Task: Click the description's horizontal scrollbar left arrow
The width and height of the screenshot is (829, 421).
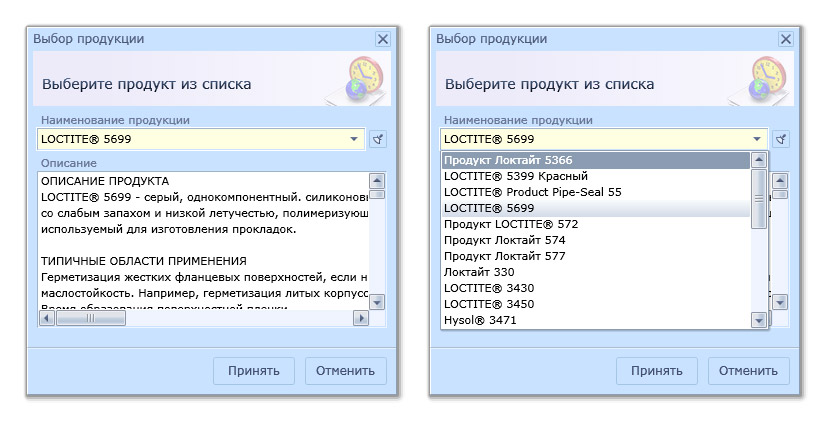Action: 46,318
